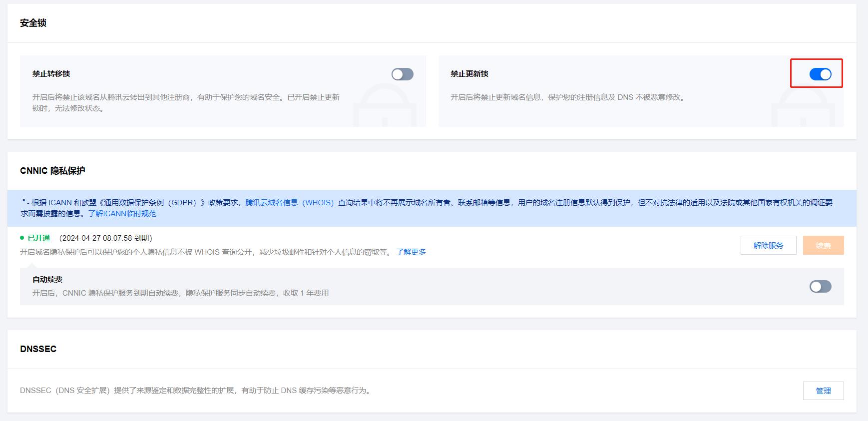Open DNSSEC 管理 button

(x=823, y=391)
